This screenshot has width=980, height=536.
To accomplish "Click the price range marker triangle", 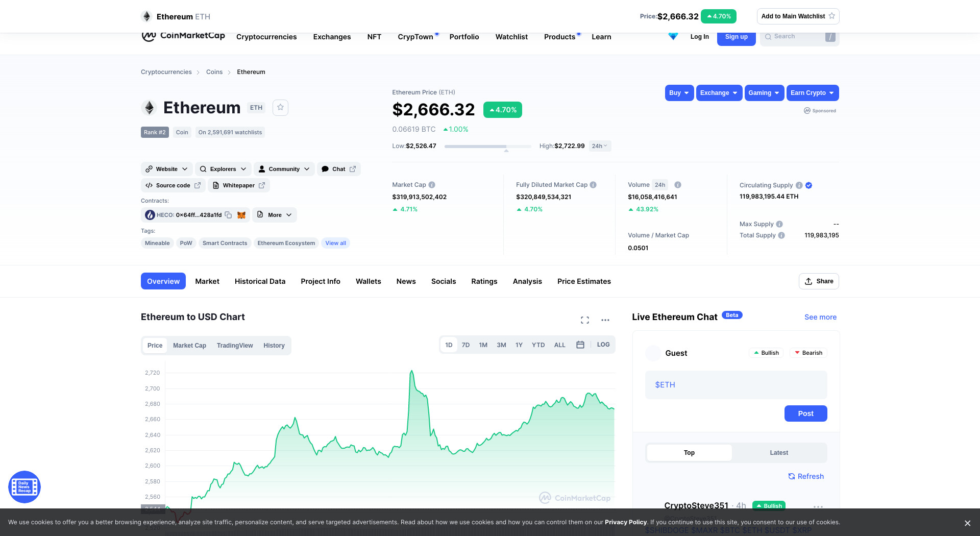I will click(506, 151).
